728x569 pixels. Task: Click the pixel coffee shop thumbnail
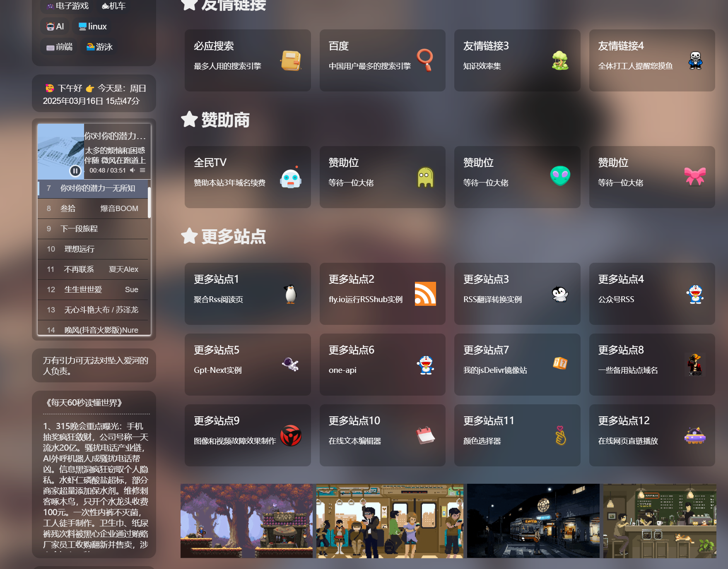(660, 521)
